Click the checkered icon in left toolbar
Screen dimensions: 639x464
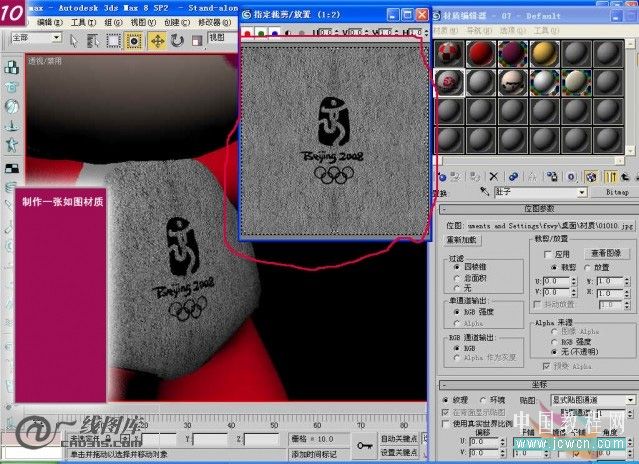pos(11,168)
